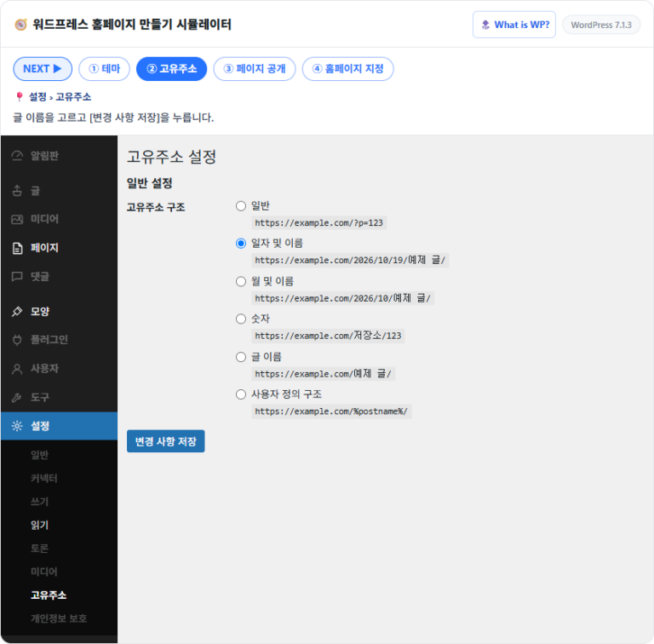This screenshot has height=644, width=654.
Task: Click the 저장소/123 example URL
Action: tap(328, 336)
